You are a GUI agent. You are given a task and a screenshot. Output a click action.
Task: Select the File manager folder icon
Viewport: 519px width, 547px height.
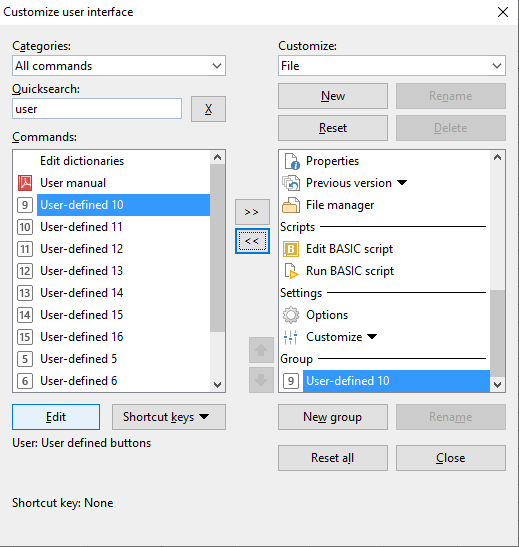pyautogui.click(x=291, y=205)
